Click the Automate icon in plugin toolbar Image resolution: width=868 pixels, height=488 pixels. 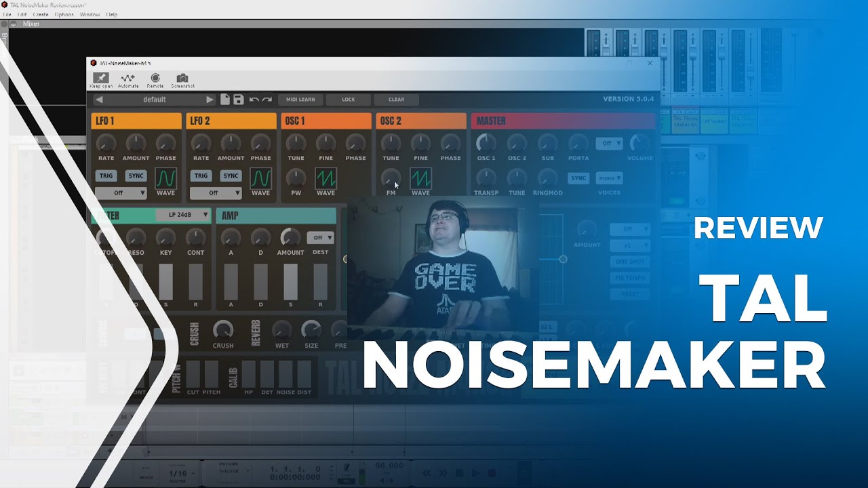[128, 79]
